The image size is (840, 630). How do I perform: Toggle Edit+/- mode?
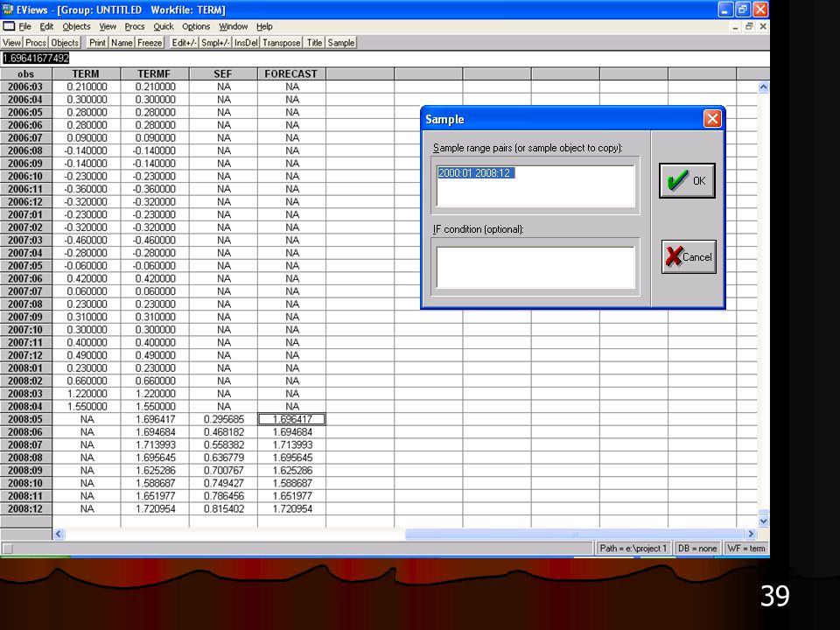184,42
